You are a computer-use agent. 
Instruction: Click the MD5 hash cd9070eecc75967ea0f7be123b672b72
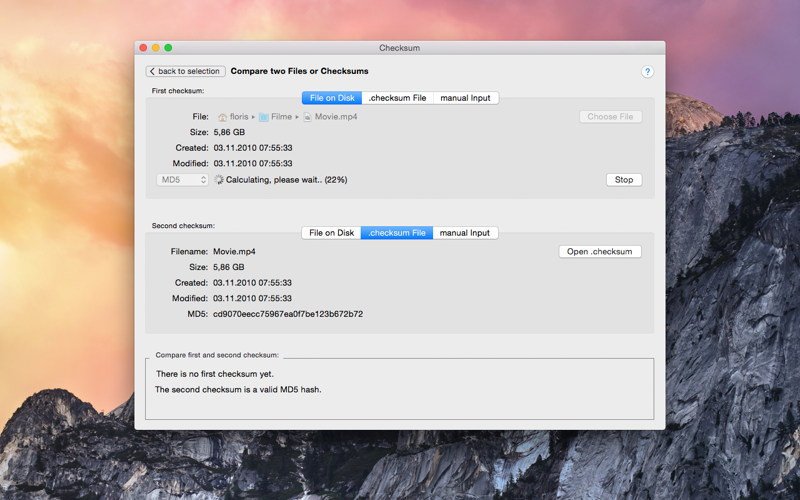click(x=288, y=314)
